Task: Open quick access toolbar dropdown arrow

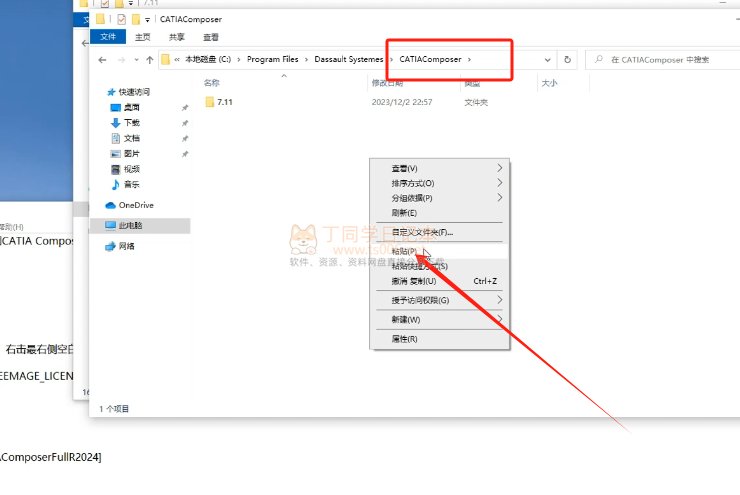Action: tap(147, 20)
